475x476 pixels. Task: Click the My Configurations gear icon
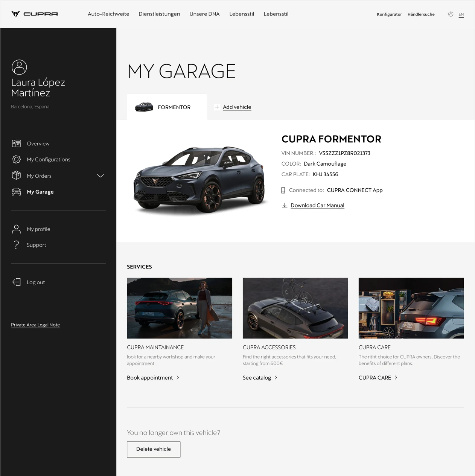pos(16,159)
